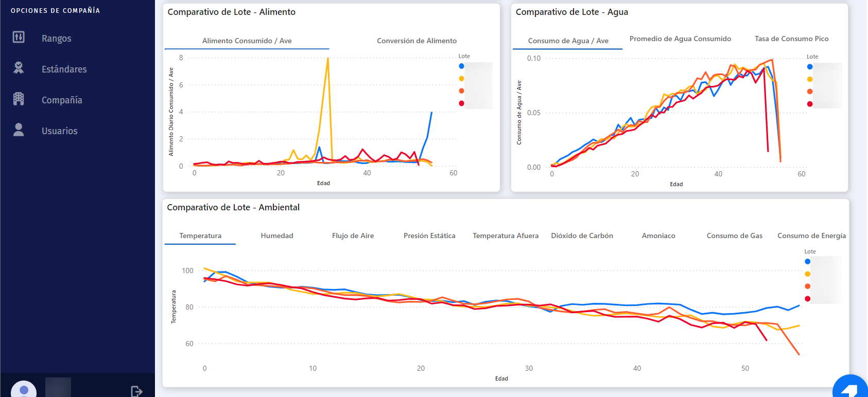
Task: Open the Usuarios page
Action: (60, 131)
